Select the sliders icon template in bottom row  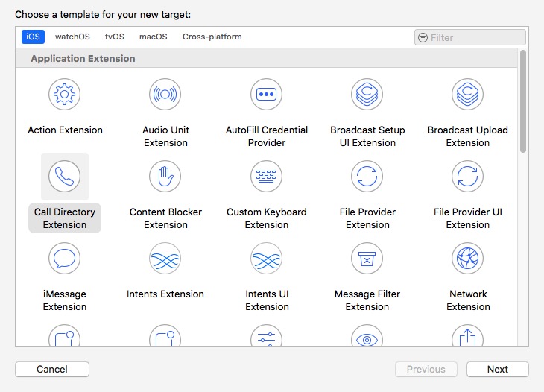pyautogui.click(x=267, y=336)
